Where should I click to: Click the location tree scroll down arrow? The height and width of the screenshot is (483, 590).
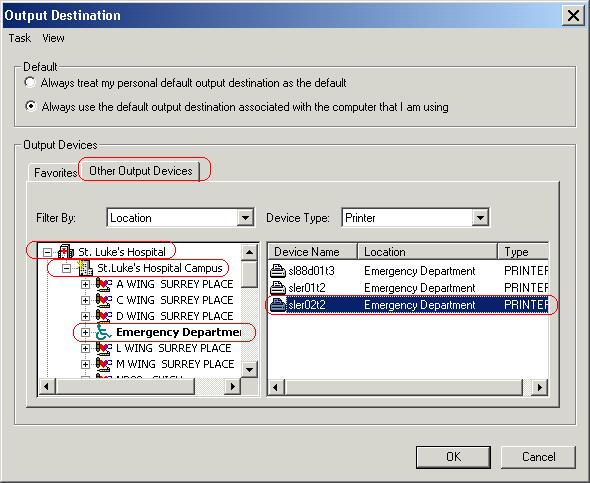249,369
